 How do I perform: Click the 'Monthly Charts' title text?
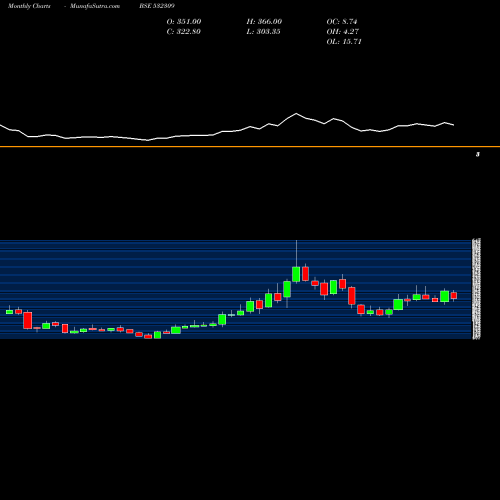29,6
